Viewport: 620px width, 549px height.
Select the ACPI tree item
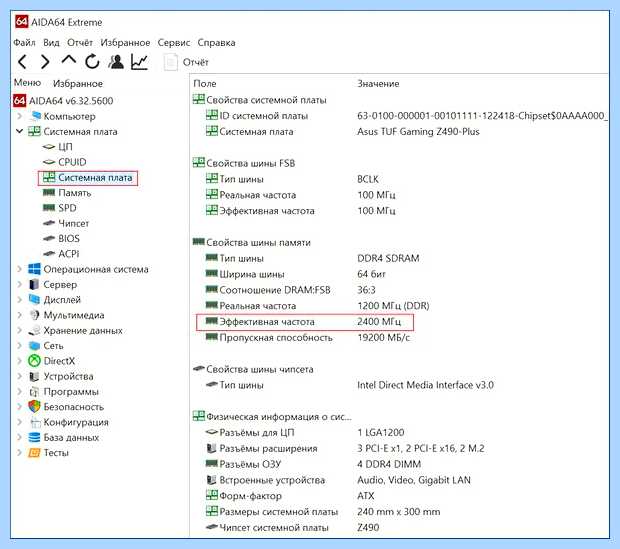pos(68,254)
